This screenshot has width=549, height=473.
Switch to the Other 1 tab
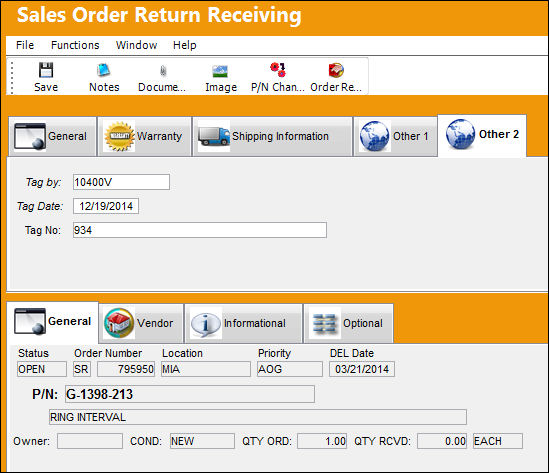395,136
